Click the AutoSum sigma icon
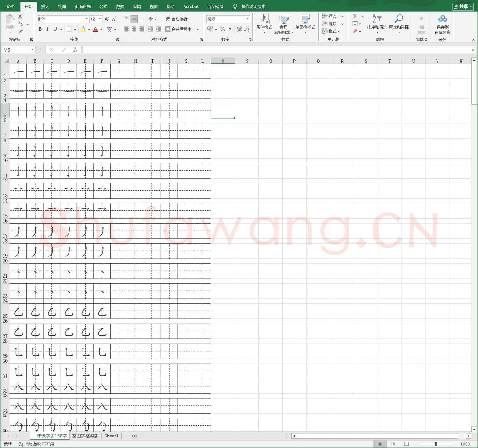The width and height of the screenshot is (478, 448). pos(355,16)
